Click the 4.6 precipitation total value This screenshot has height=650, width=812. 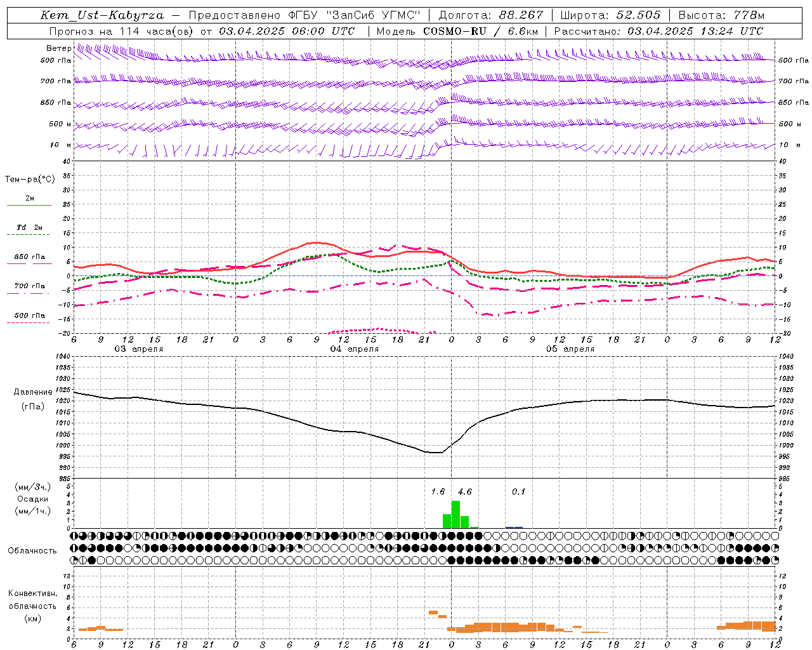pos(464,491)
